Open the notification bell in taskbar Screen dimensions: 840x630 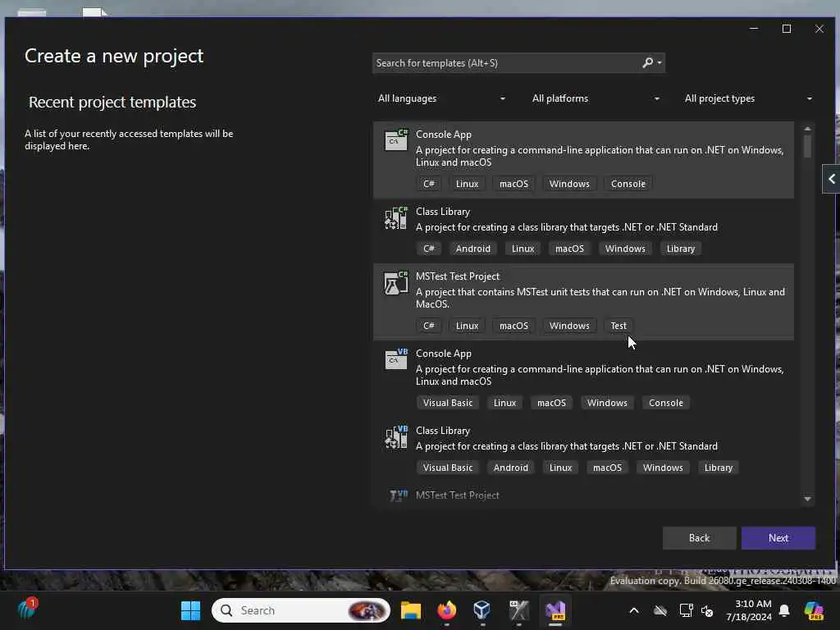(x=783, y=610)
